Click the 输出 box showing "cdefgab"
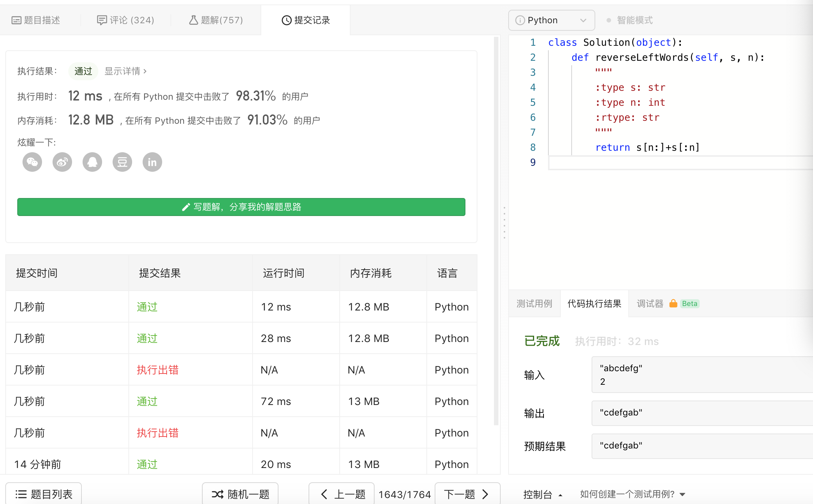 [702, 413]
